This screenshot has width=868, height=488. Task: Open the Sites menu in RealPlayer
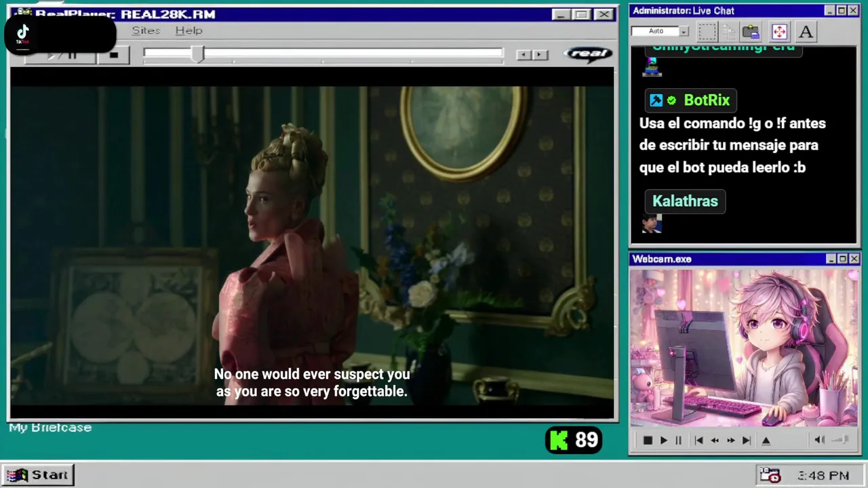146,30
